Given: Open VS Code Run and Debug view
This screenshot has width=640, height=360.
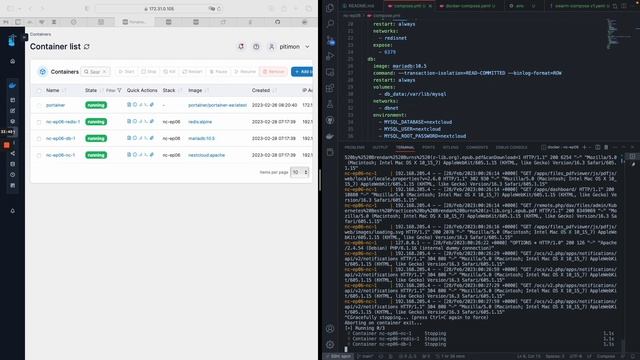Looking at the screenshot, I should pyautogui.click(x=330, y=56).
